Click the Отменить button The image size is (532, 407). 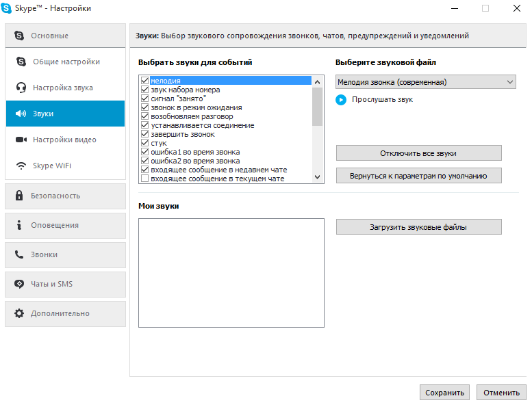pyautogui.click(x=501, y=393)
